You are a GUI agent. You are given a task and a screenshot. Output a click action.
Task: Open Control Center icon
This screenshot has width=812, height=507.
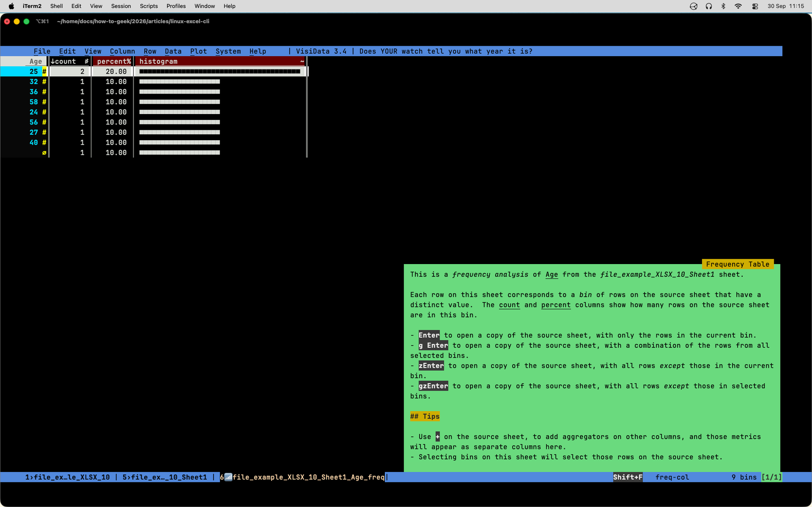tap(755, 6)
